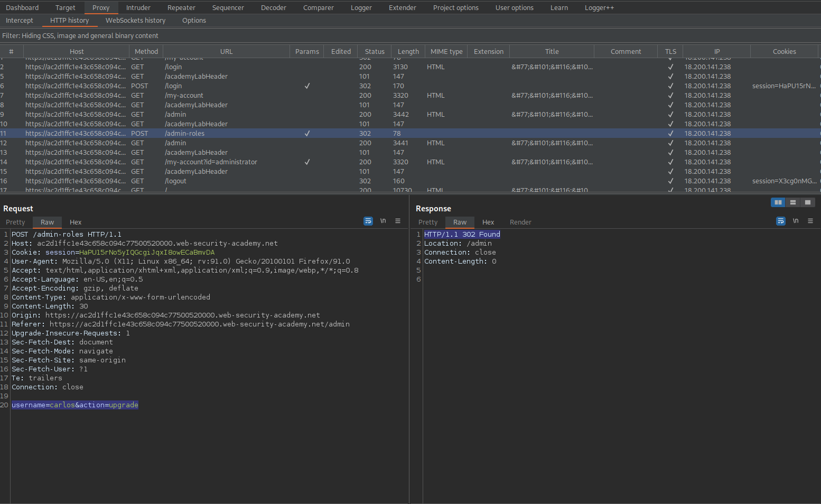The width and height of the screenshot is (821, 504).
Task: Open the Logger++ tab
Action: tap(600, 7)
